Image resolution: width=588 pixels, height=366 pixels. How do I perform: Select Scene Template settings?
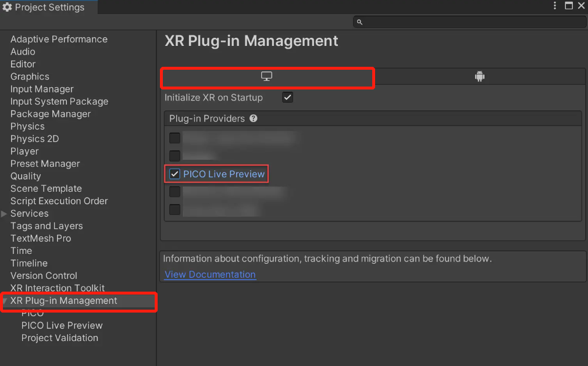tap(46, 188)
